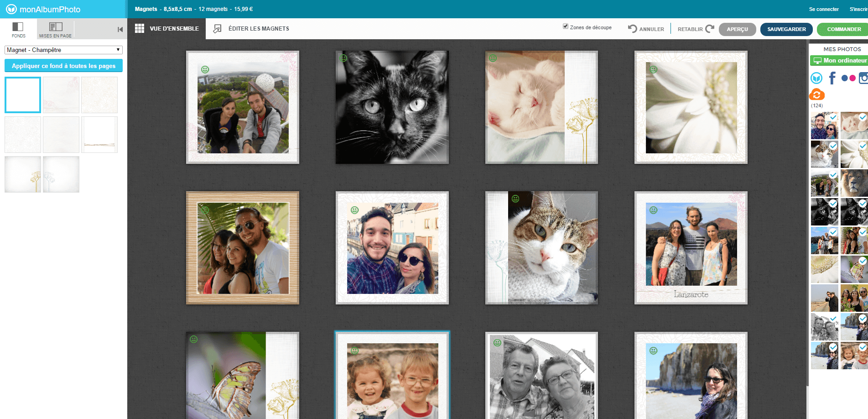This screenshot has width=868, height=419.
Task: Redo with the Rétablir button
Action: [696, 29]
